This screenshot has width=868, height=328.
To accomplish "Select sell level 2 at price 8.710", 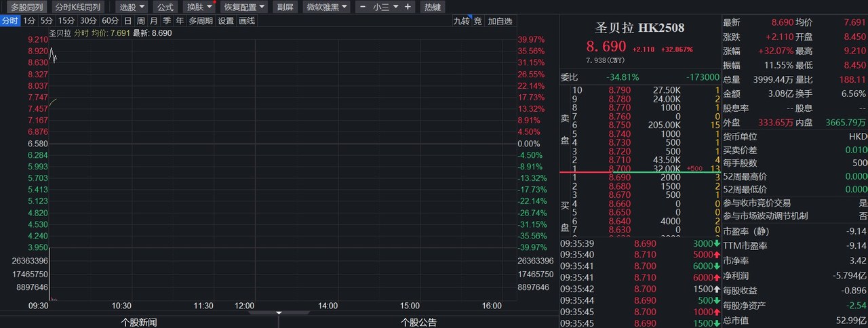I will [639, 160].
